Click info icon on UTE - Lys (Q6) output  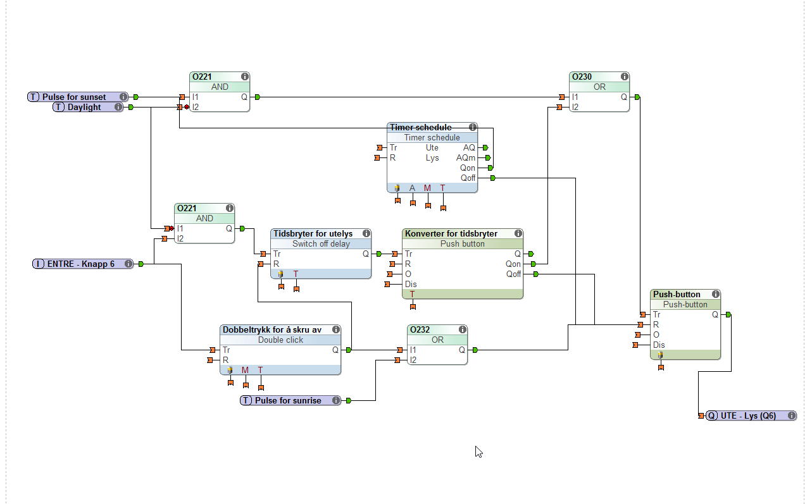[791, 415]
